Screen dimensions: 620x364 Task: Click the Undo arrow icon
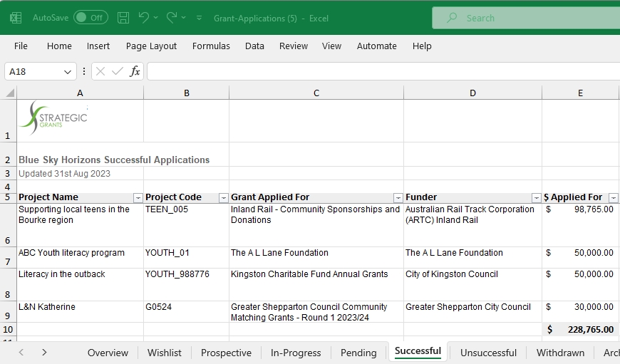point(144,18)
